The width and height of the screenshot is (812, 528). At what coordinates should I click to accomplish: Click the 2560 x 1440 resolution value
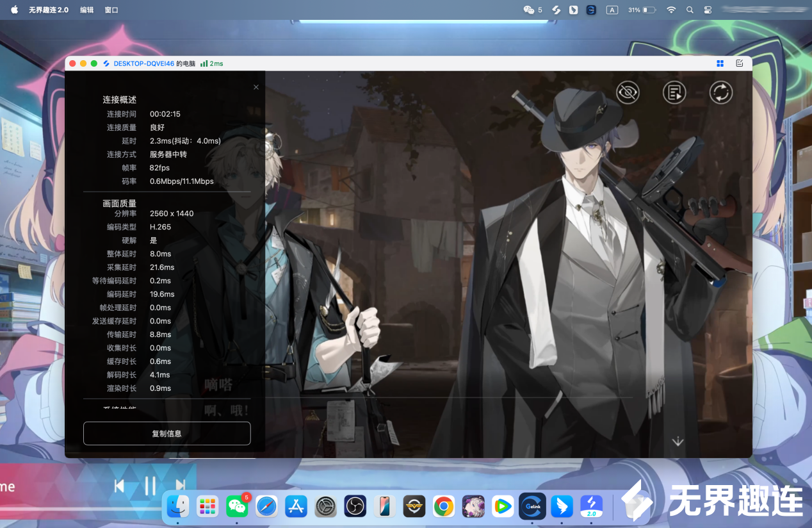click(172, 213)
